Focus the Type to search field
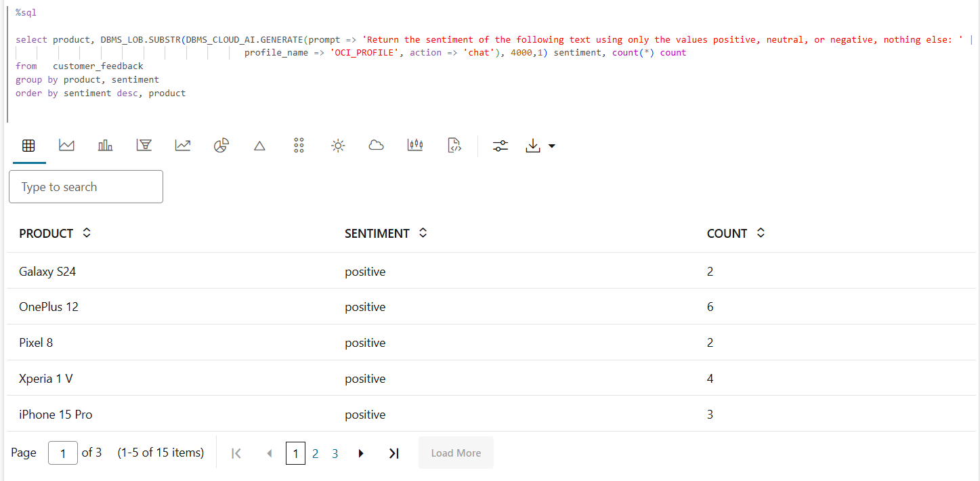The image size is (980, 481). click(86, 187)
